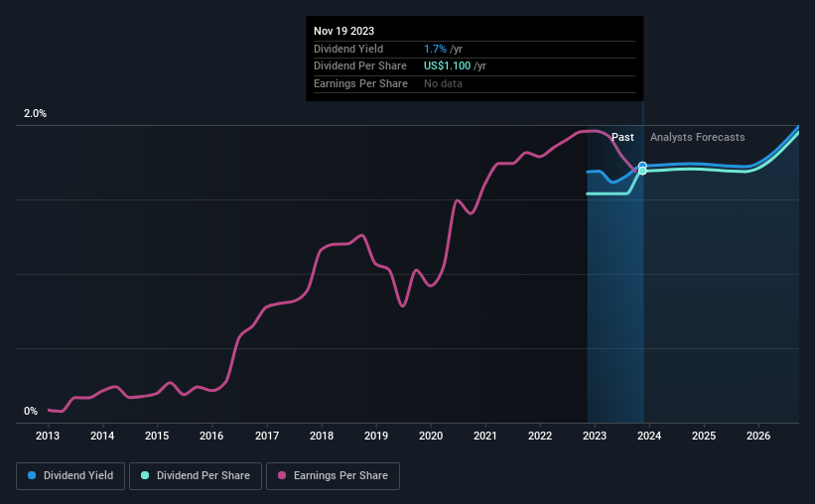Click the 2013 x-axis year label

coord(48,436)
